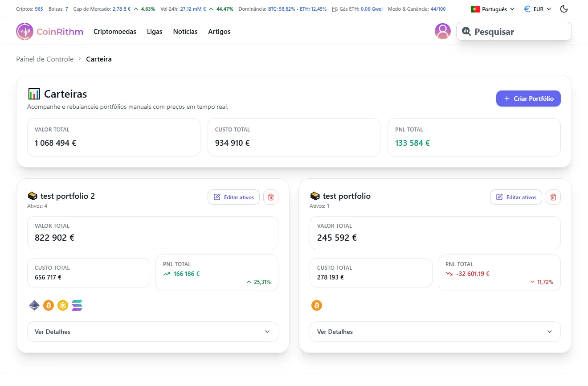This screenshot has height=386, width=588.
Task: Open the Português language dropdown
Action: point(493,8)
